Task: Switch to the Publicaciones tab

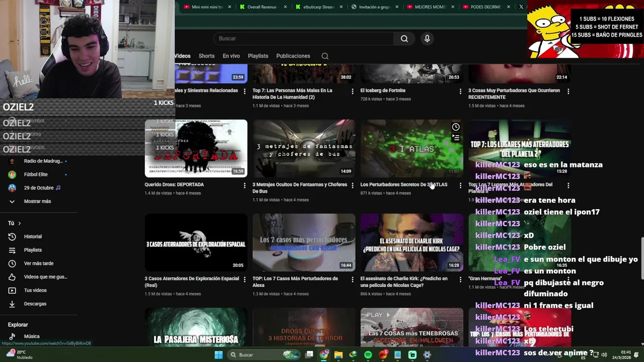Action: coord(293,56)
